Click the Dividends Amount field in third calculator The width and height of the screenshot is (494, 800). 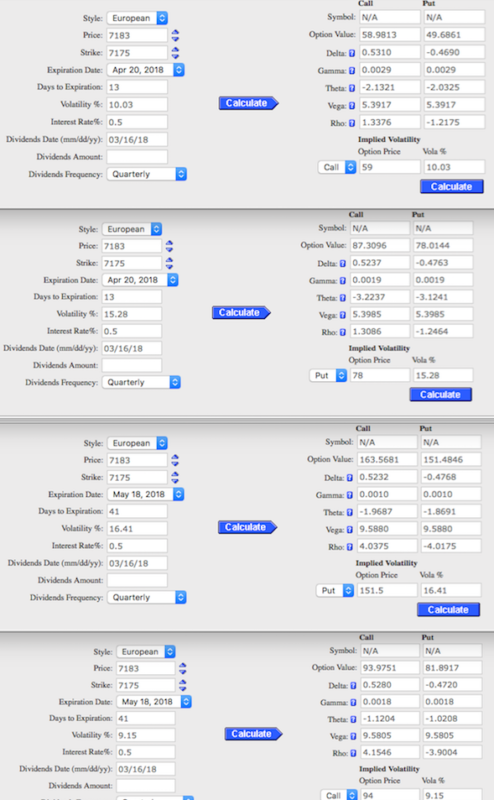pyautogui.click(x=137, y=580)
